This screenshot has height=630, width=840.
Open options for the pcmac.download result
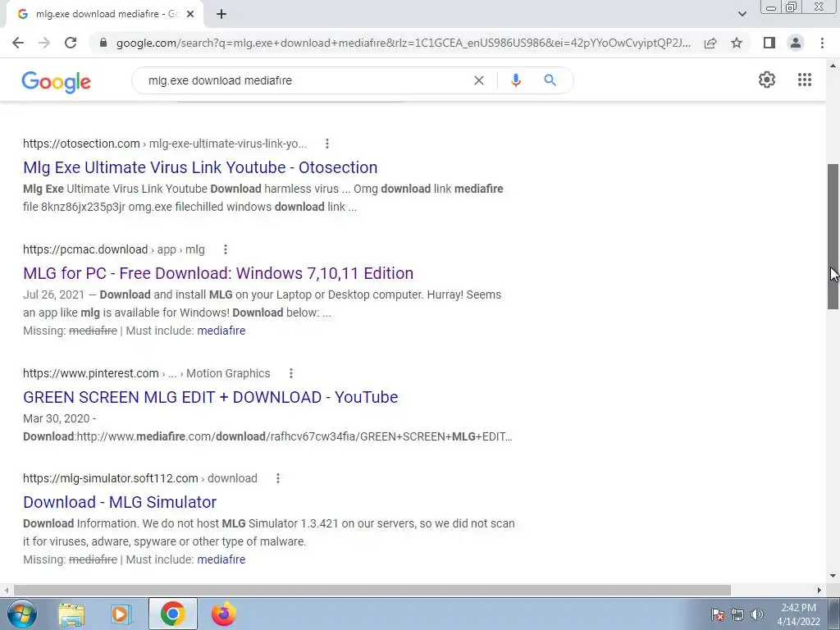tap(225, 249)
